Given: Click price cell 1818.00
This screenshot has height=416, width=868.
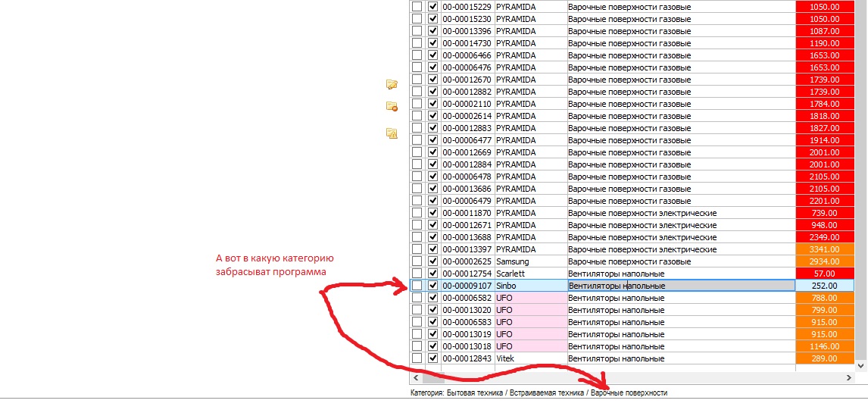Looking at the screenshot, I should pyautogui.click(x=826, y=117).
